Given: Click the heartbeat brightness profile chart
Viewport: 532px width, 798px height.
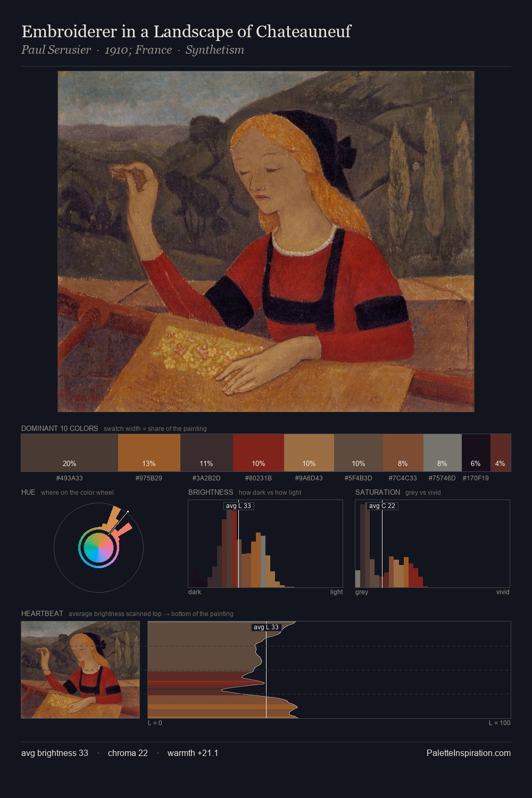Looking at the screenshot, I should 329,670.
